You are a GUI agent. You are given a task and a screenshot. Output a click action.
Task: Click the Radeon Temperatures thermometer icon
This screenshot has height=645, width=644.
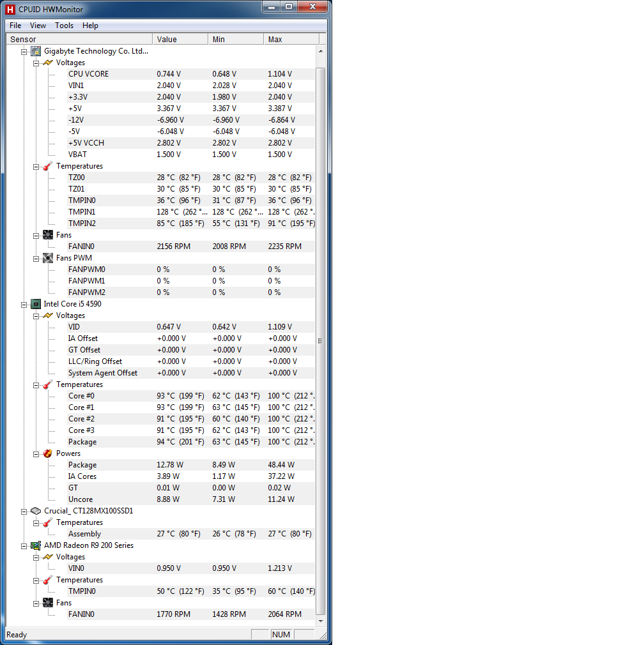[x=48, y=580]
